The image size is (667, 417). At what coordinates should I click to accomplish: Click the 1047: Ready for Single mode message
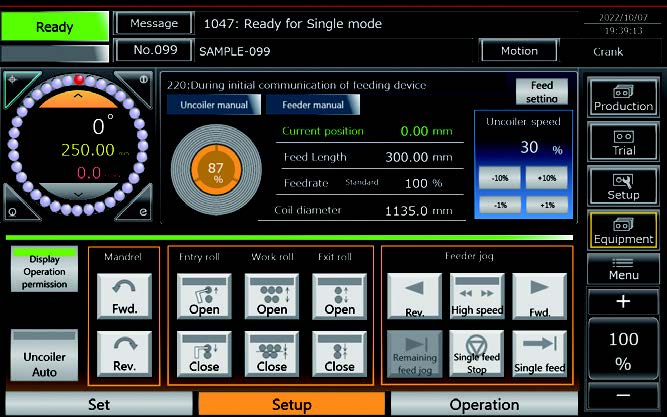[293, 23]
